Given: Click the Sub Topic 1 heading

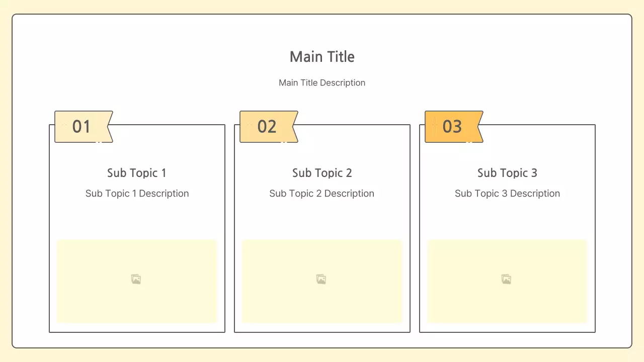Looking at the screenshot, I should [x=137, y=173].
